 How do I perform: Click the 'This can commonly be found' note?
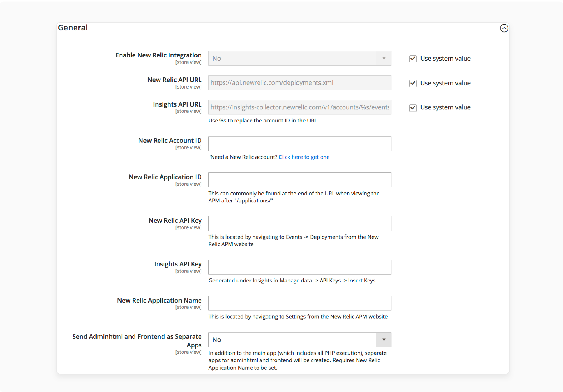pos(294,197)
